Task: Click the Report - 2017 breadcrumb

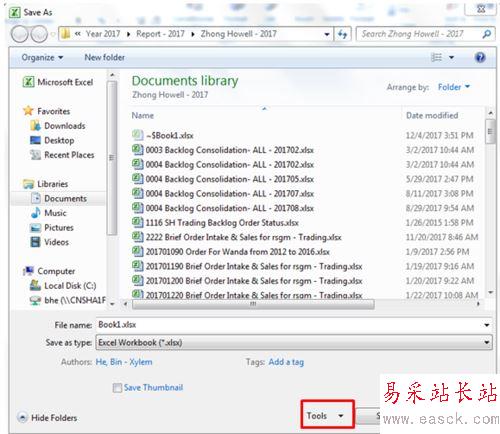Action: (160, 34)
